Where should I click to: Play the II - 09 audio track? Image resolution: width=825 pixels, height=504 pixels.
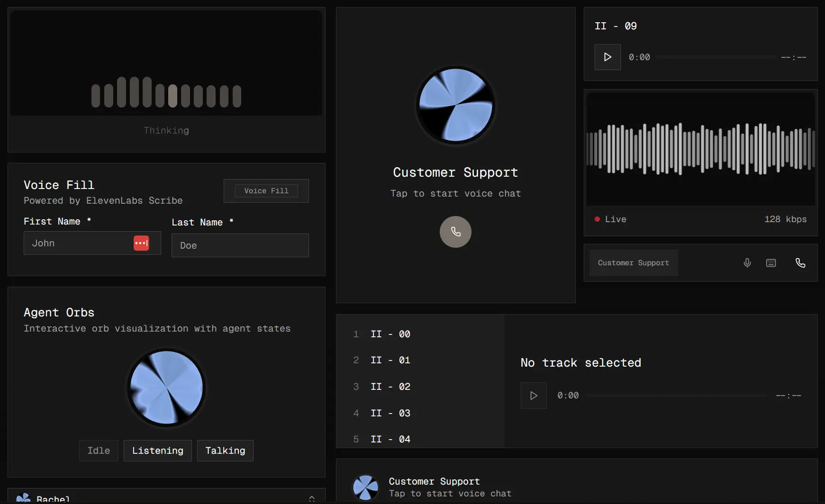(x=607, y=57)
